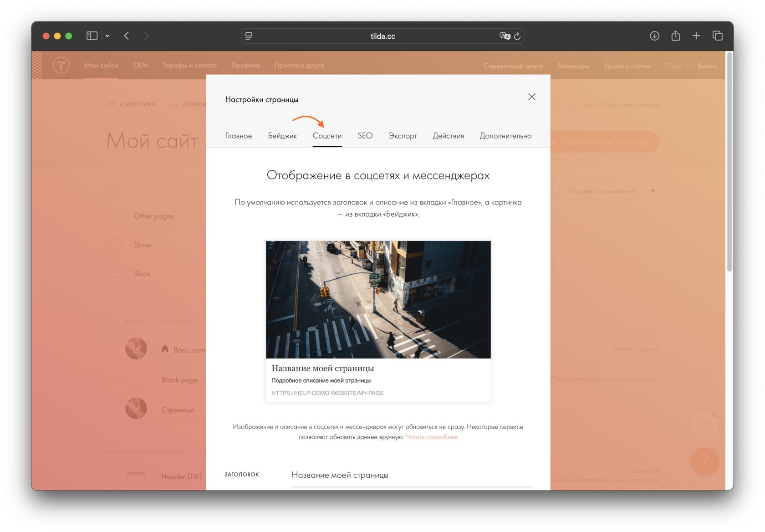Click the Safari share icon
Viewport: 765px width, 532px height.
pyautogui.click(x=675, y=36)
